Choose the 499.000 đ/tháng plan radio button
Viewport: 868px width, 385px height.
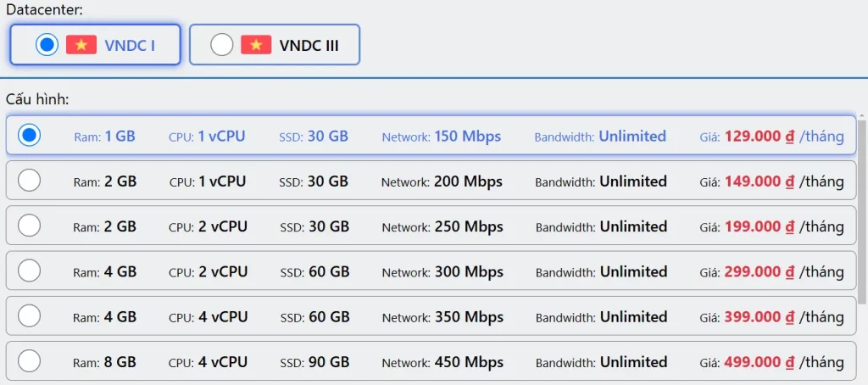pyautogui.click(x=30, y=361)
